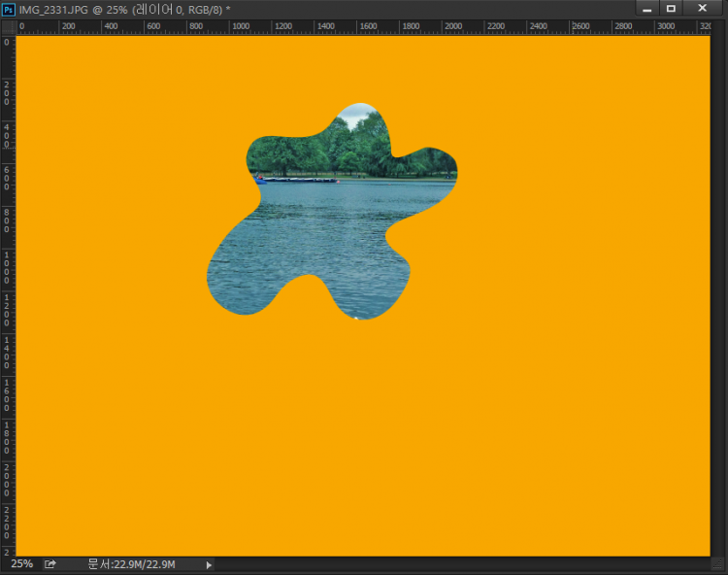
Task: Click the share icon in the status bar
Action: pos(50,563)
